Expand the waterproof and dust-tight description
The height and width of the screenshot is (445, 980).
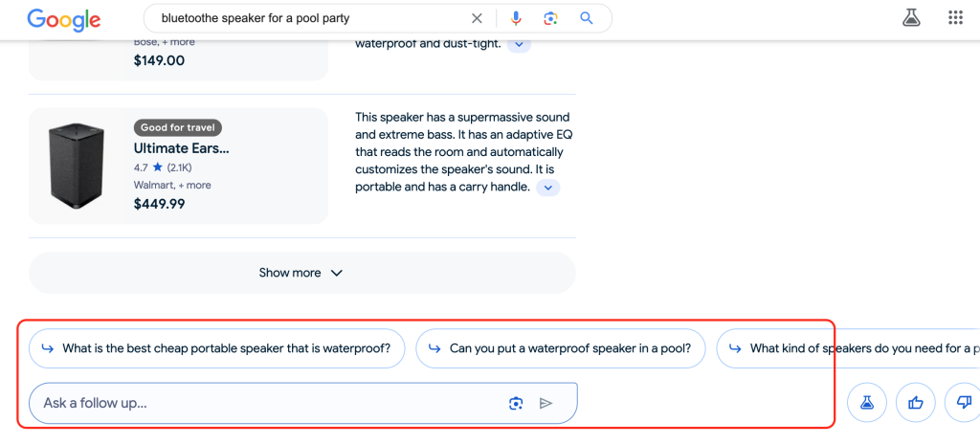click(x=519, y=44)
